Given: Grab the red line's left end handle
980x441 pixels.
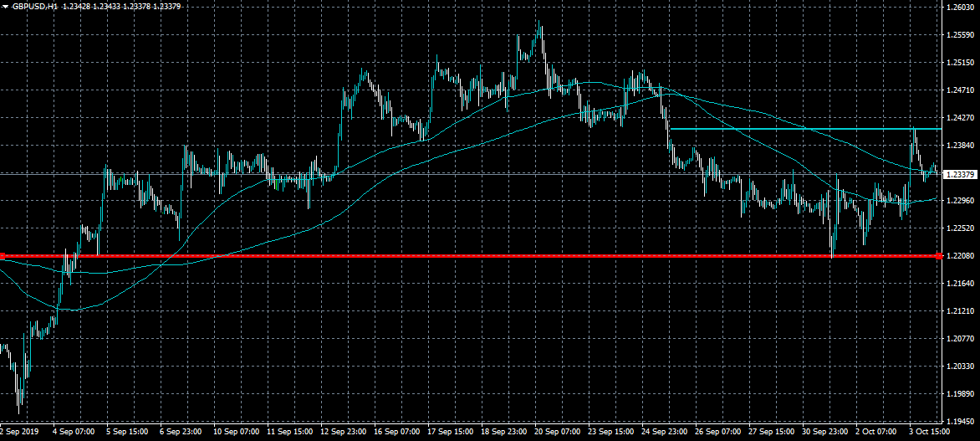Looking at the screenshot, I should [2, 256].
